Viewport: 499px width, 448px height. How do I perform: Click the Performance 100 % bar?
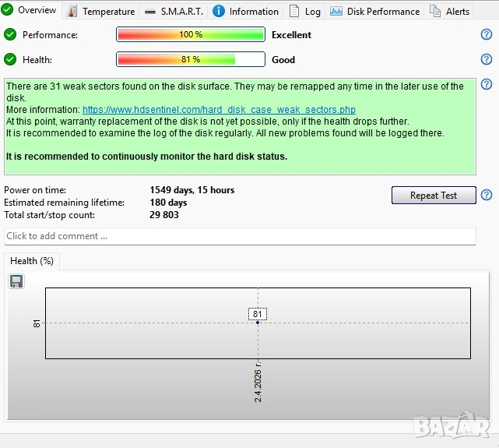coord(191,34)
